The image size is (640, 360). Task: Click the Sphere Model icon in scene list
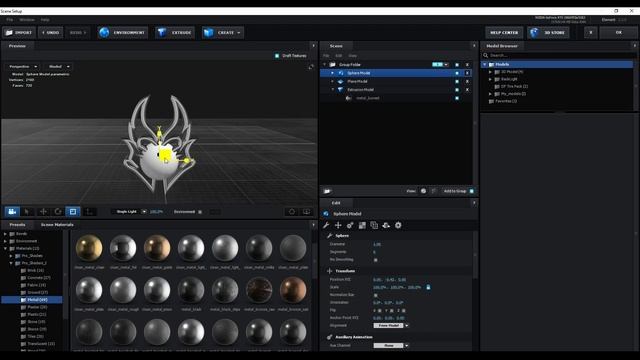tap(341, 73)
